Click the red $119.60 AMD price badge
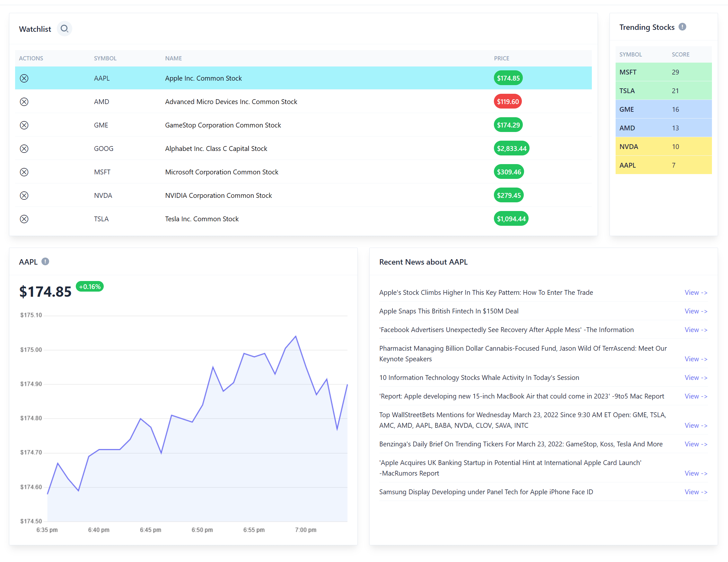The width and height of the screenshot is (728, 562). [x=508, y=101]
